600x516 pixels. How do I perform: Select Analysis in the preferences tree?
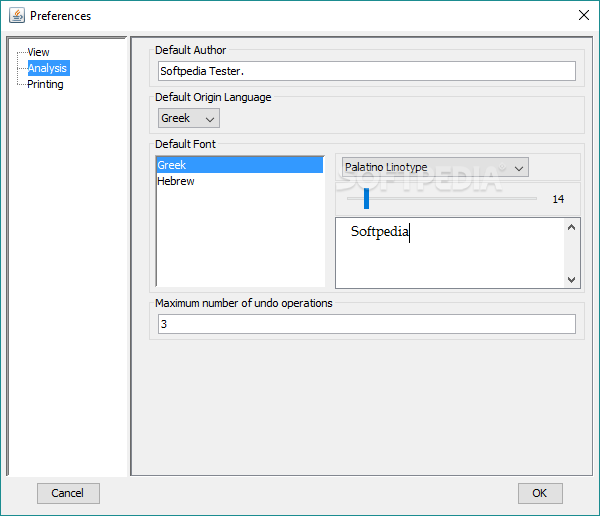[x=49, y=68]
